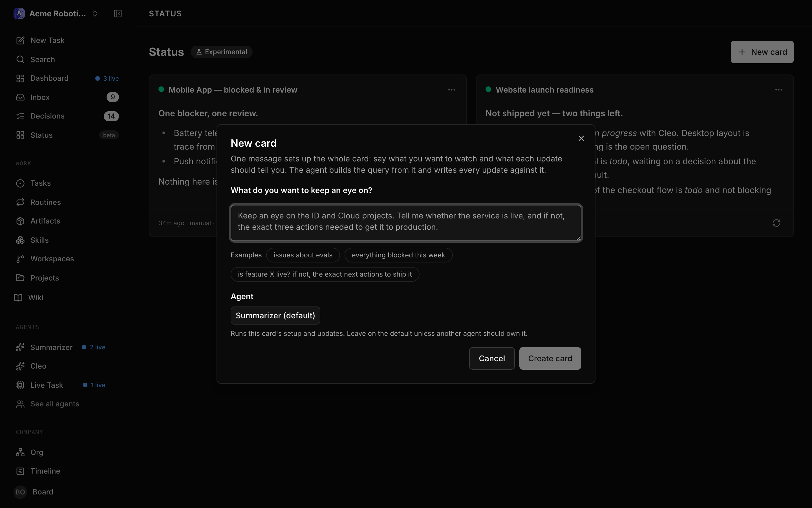The height and width of the screenshot is (508, 812).
Task: Open the Summarizer (default) agent dropdown
Action: 275,316
